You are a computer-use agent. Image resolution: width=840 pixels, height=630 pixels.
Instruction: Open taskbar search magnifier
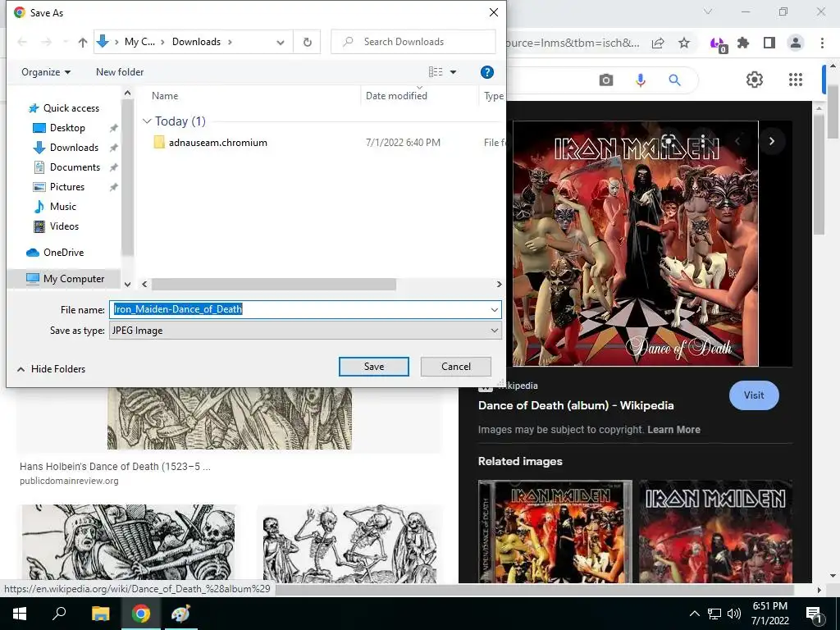coord(59,613)
